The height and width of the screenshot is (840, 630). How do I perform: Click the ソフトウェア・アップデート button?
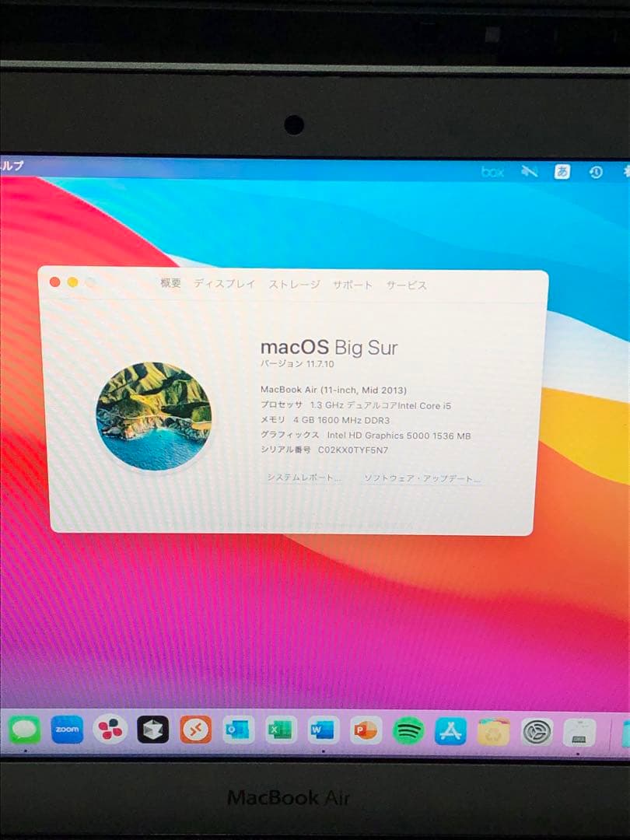pyautogui.click(x=422, y=478)
